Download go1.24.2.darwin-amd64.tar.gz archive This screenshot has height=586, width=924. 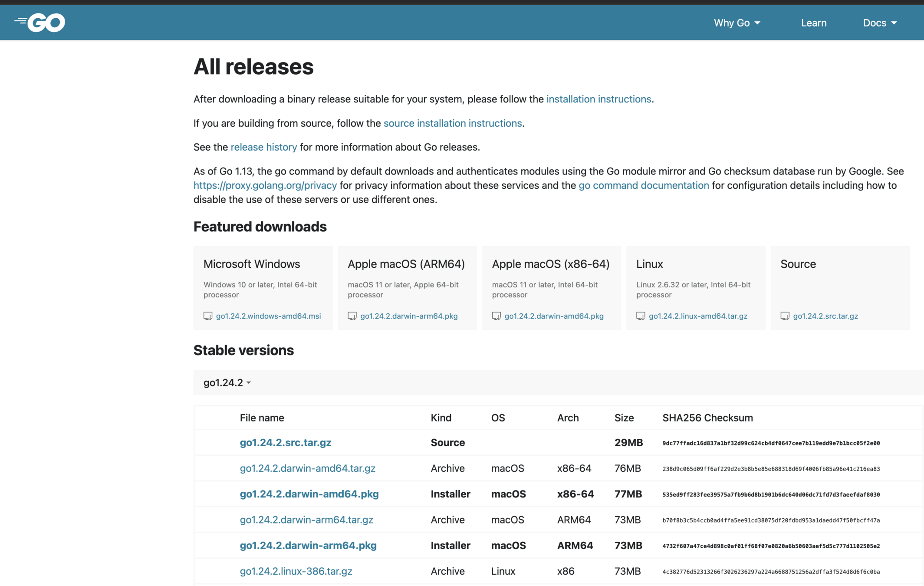(307, 468)
